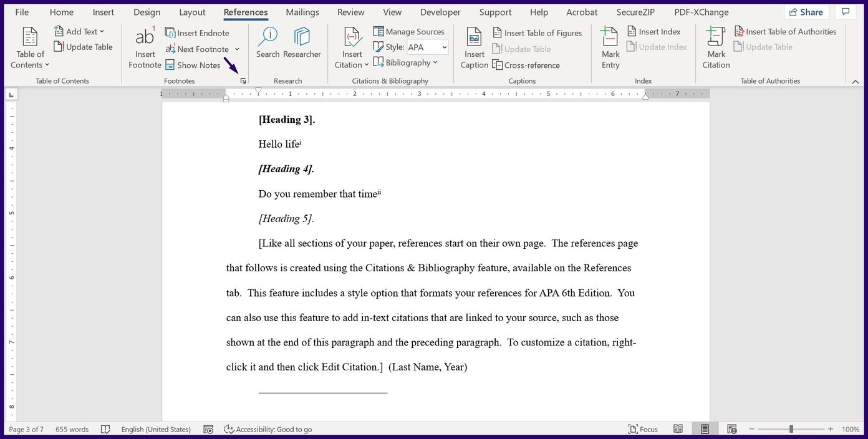This screenshot has width=868, height=439.
Task: Mark a citation for Table of Authorities
Action: tap(715, 48)
